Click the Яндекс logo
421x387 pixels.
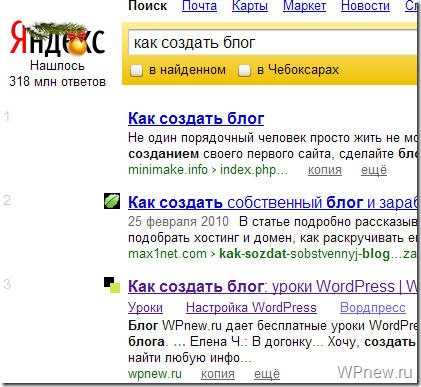click(57, 39)
